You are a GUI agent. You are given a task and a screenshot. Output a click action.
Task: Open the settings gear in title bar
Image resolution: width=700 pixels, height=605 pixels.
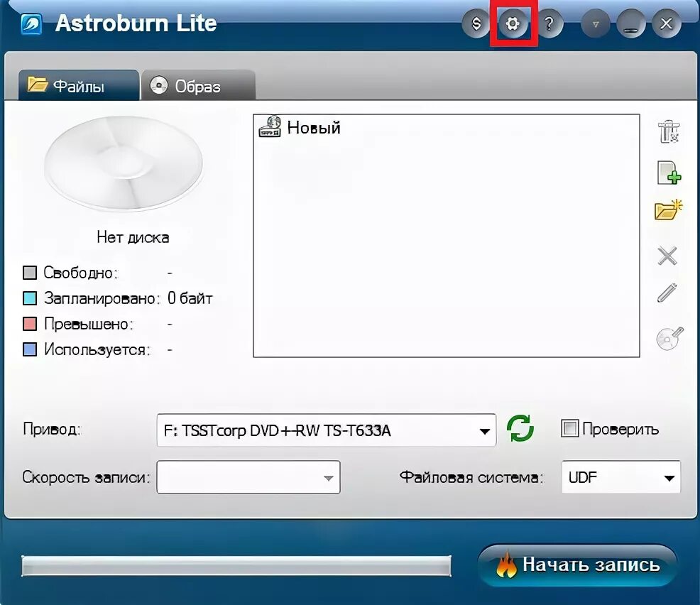tap(513, 23)
